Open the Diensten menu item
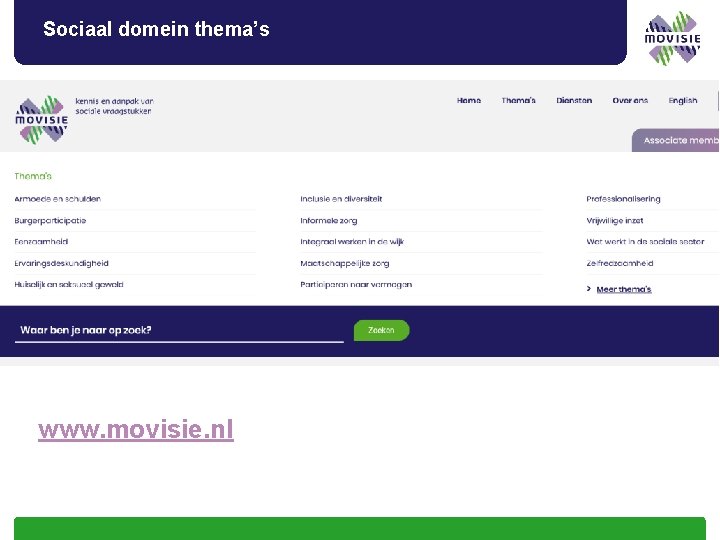The image size is (720, 540). coord(574,101)
